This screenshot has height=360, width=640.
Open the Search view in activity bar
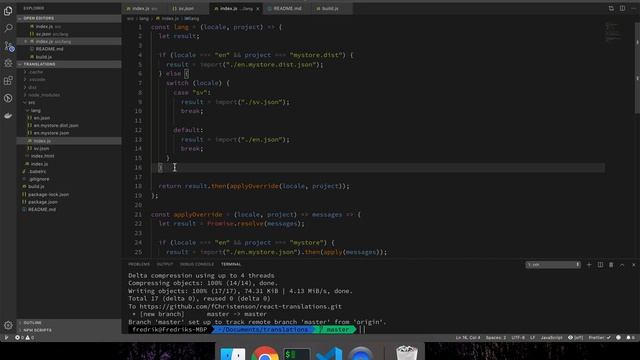click(x=8, y=28)
